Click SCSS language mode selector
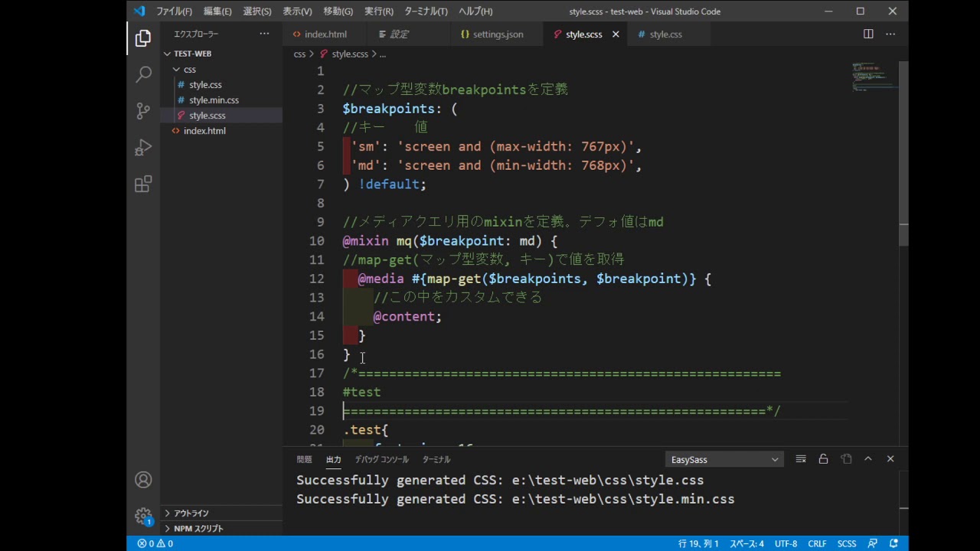The width and height of the screenshot is (980, 551). point(847,543)
